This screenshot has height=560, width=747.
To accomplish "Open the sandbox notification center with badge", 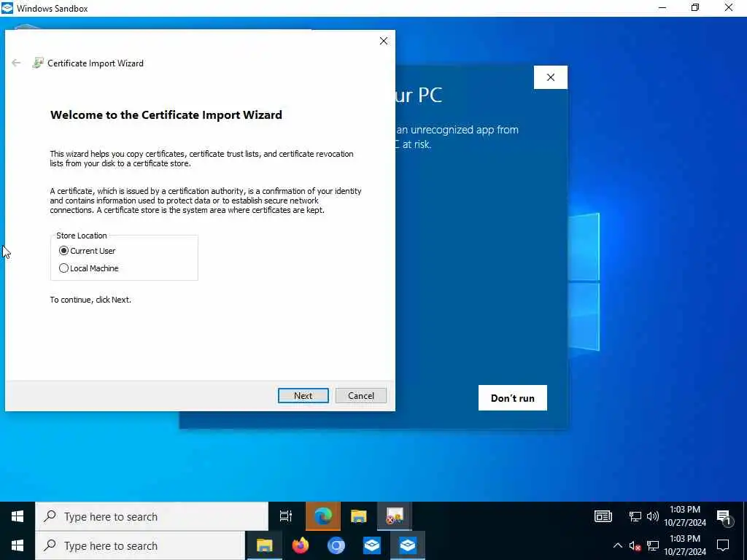I will coord(724,517).
